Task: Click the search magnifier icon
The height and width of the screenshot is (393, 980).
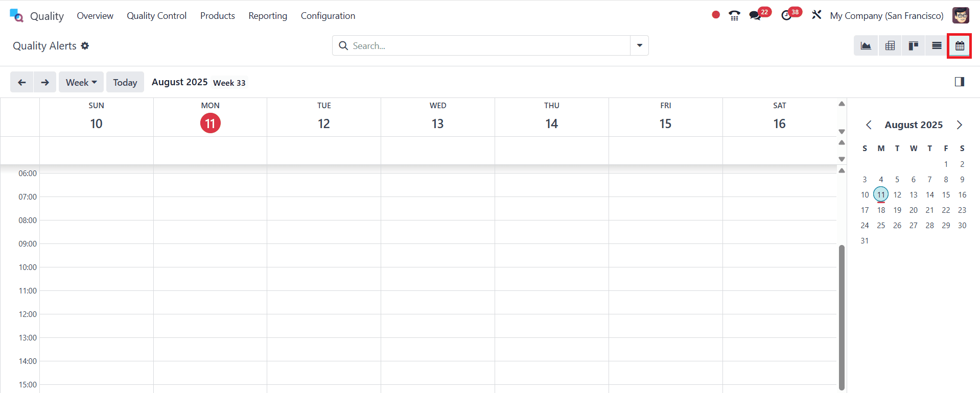Action: [x=343, y=46]
